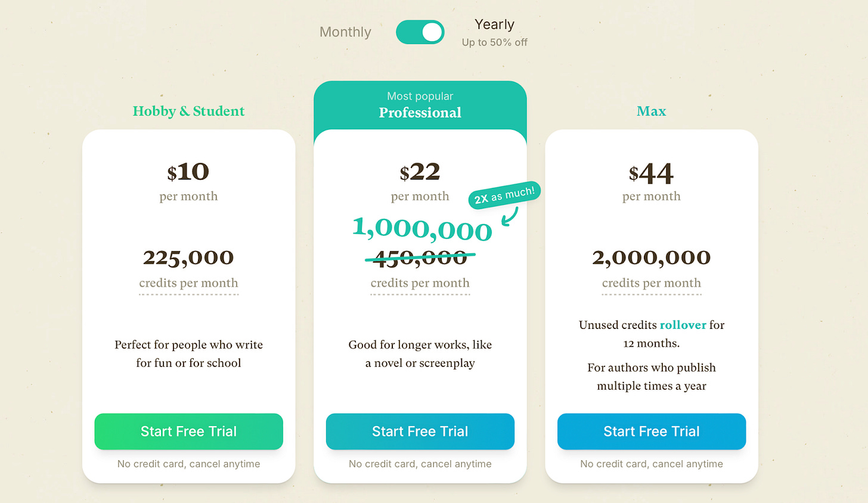
Task: Toggle the Monthly/Yearly billing switch
Action: [420, 32]
